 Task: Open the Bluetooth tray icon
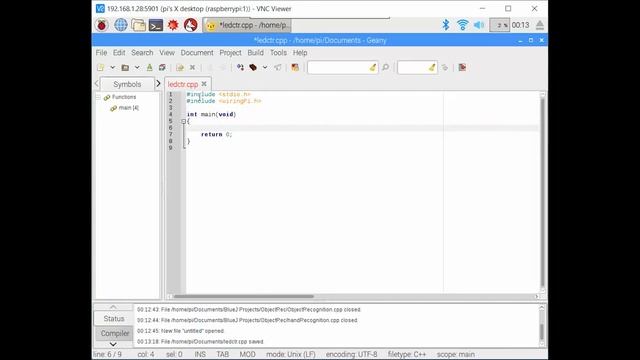[446, 25]
